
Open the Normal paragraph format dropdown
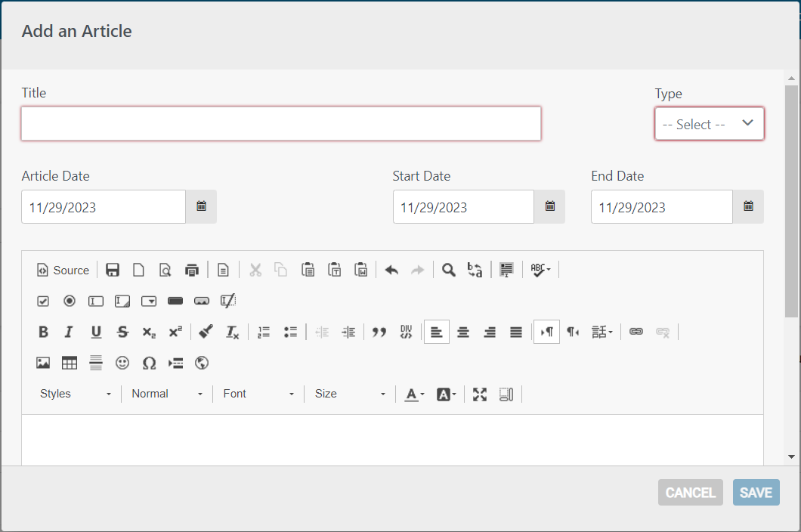(x=167, y=394)
